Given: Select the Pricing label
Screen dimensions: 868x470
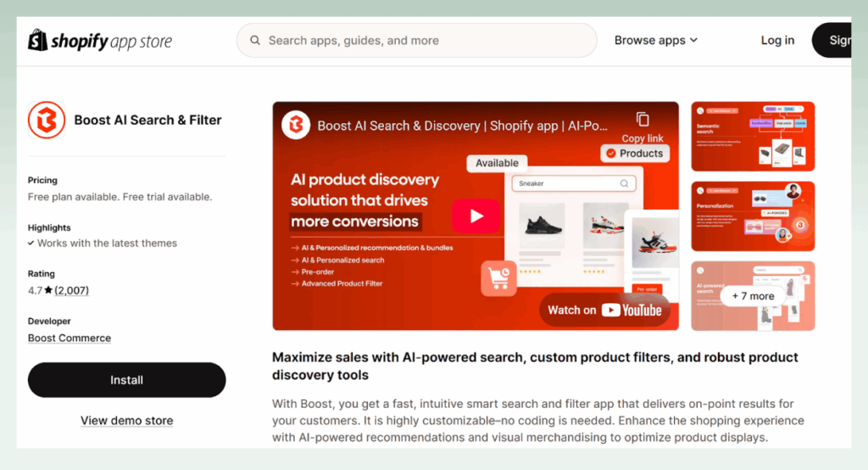Looking at the screenshot, I should coord(42,180).
